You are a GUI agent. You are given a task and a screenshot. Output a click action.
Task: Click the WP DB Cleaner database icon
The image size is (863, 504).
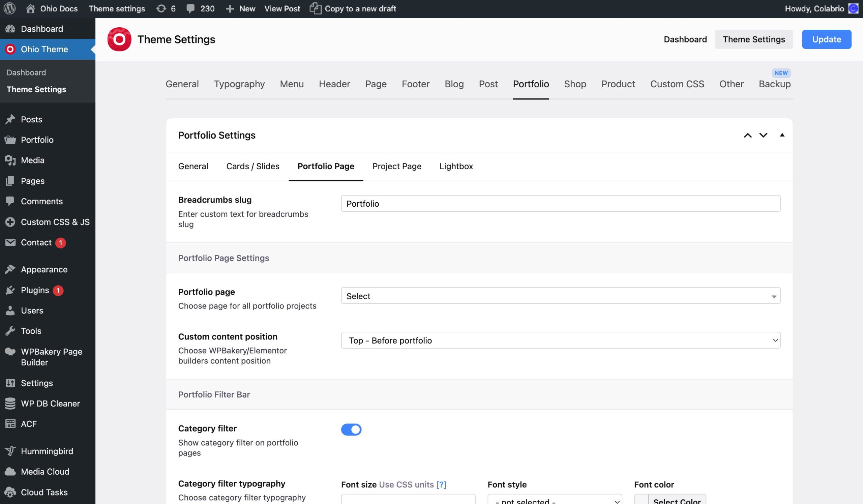[10, 404]
